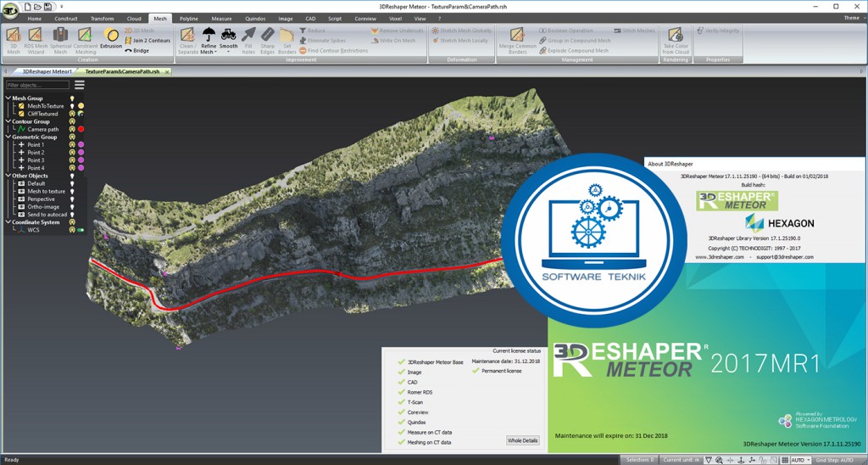Open the Measure ribbon tab
The width and height of the screenshot is (868, 465).
pos(221,19)
